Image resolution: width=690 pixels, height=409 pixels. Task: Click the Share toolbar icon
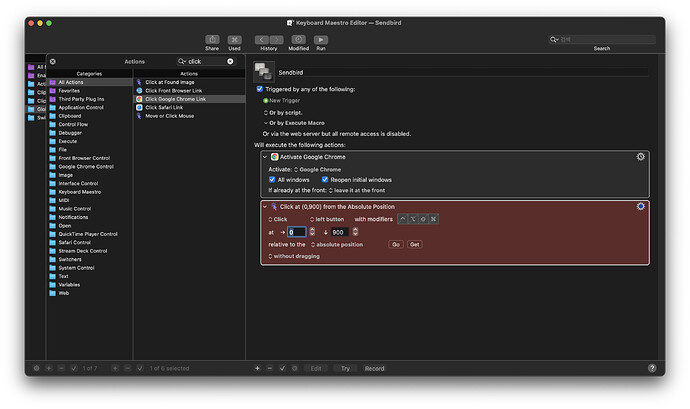(212, 40)
